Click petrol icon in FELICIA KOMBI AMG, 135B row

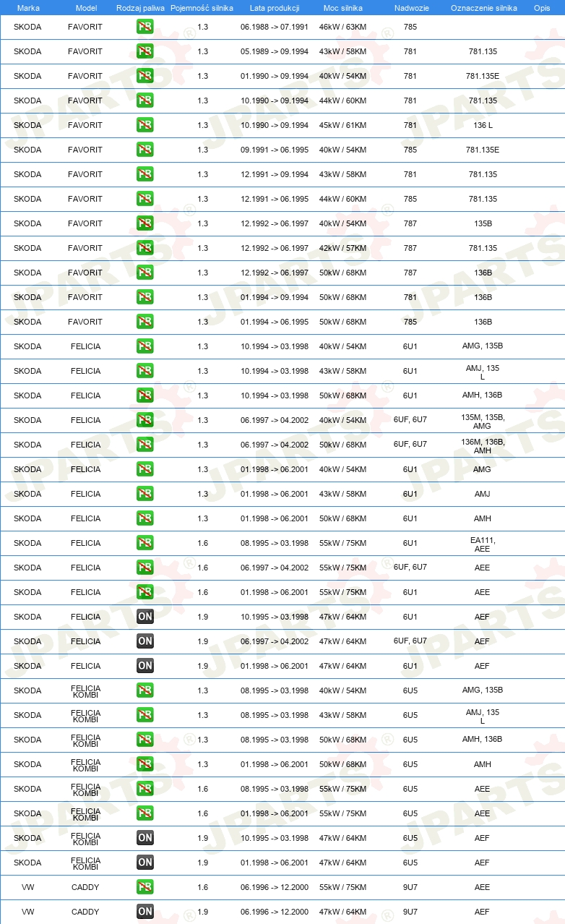click(145, 690)
